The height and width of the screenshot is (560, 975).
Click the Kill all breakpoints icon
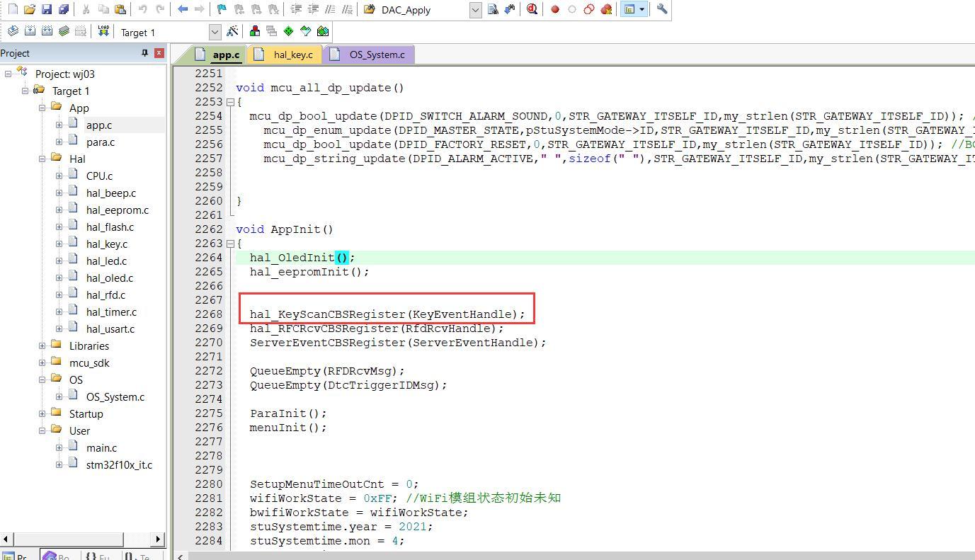click(606, 10)
